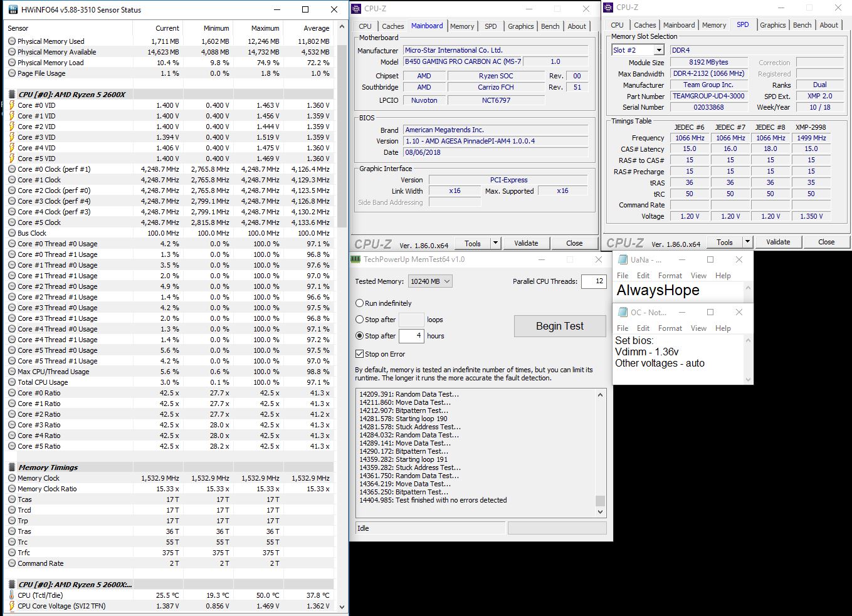The width and height of the screenshot is (852, 616).
Task: Click the Core #0 Clock (perf #1) clock icon
Action: [x=12, y=169]
